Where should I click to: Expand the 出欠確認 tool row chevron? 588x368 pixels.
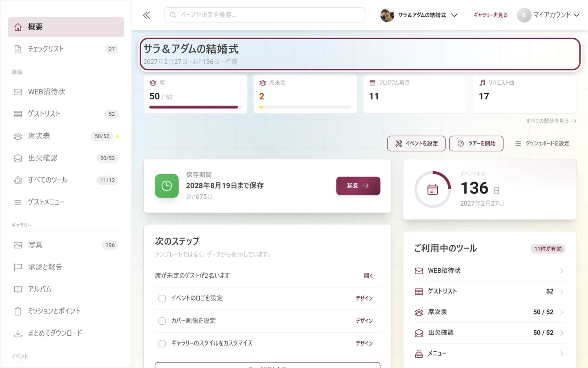(x=562, y=333)
